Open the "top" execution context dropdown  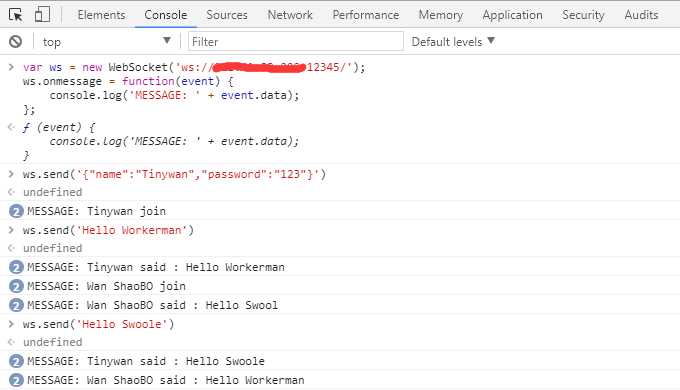pyautogui.click(x=106, y=42)
